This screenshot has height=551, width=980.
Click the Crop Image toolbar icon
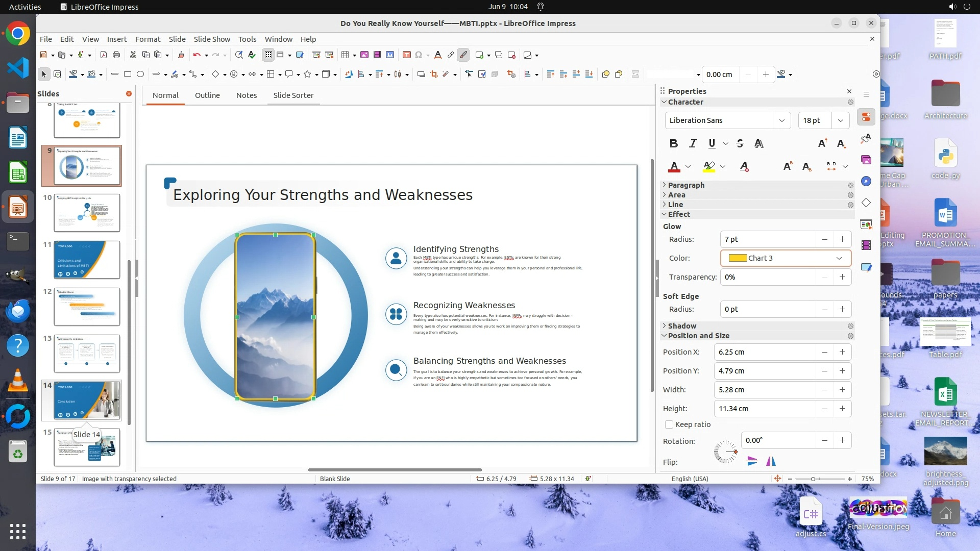click(434, 74)
